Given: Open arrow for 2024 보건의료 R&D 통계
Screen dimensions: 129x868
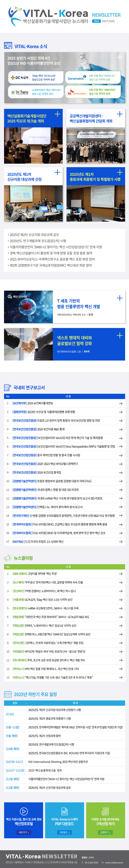Looking at the screenshot, I should (x=121, y=429).
